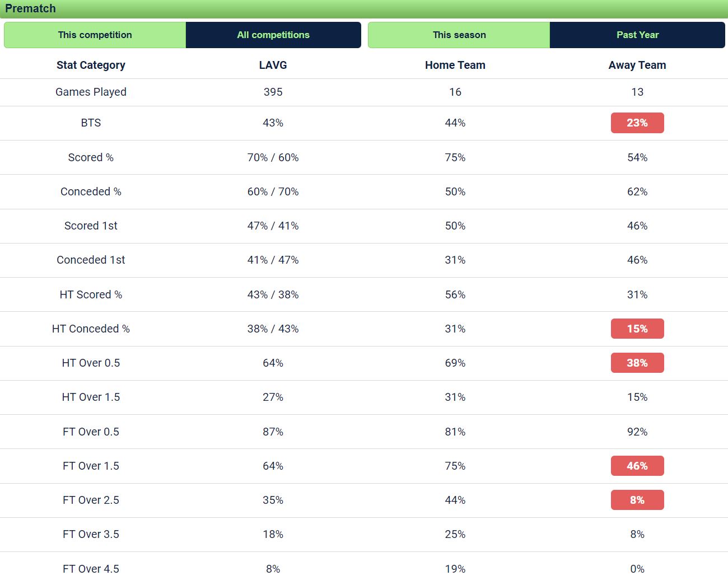The image size is (728, 585).
Task: Select the LAVG column header
Action: pyautogui.click(x=273, y=65)
